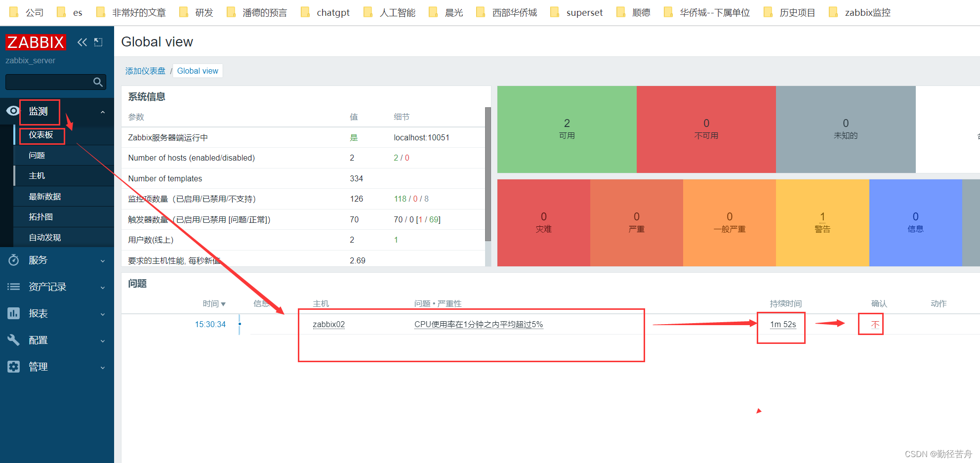The height and width of the screenshot is (463, 980).
Task: Click the Reports bar-chart icon
Action: (13, 313)
